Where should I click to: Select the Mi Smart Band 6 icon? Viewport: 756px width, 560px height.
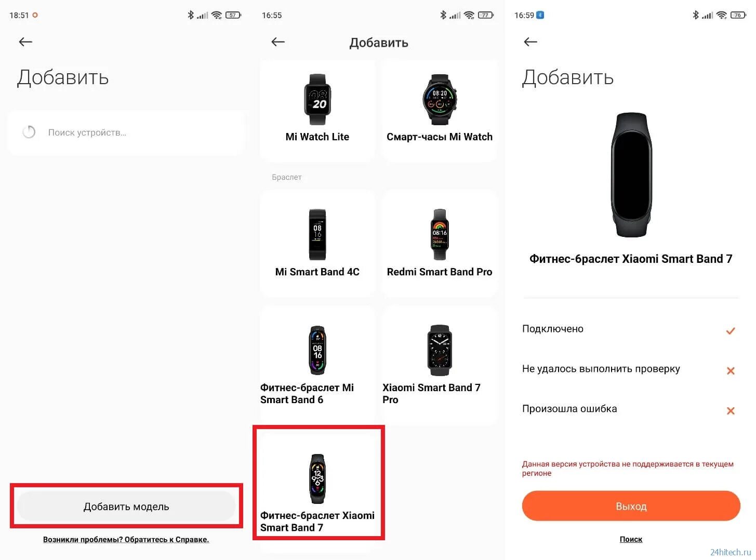point(316,351)
